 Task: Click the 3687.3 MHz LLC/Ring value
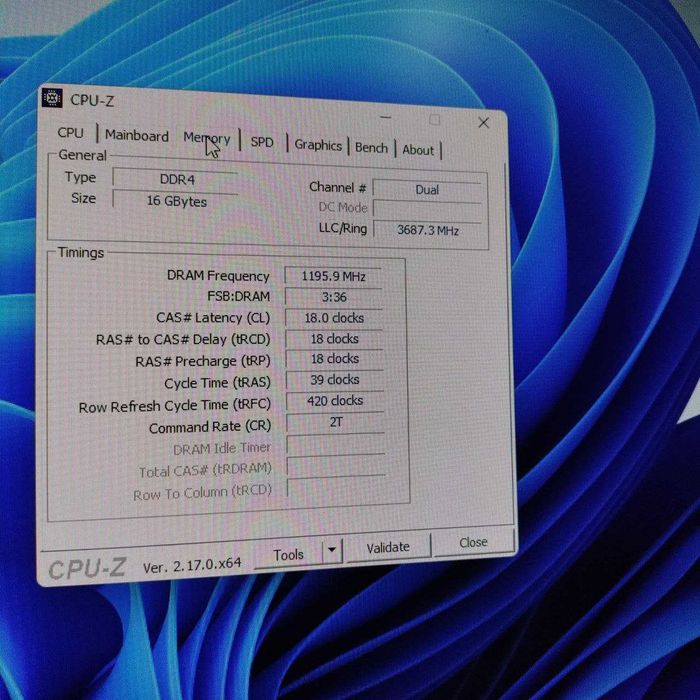click(427, 230)
